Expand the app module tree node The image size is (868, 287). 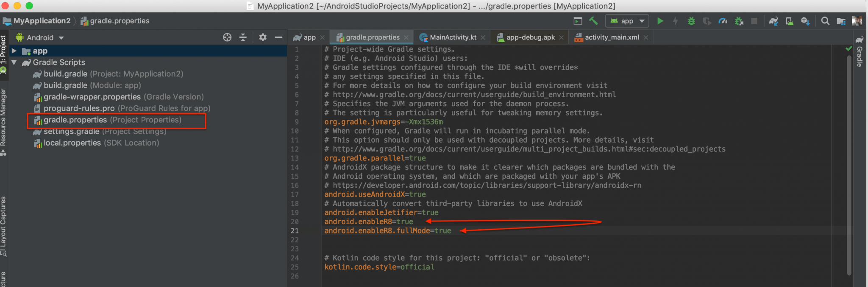[x=14, y=51]
